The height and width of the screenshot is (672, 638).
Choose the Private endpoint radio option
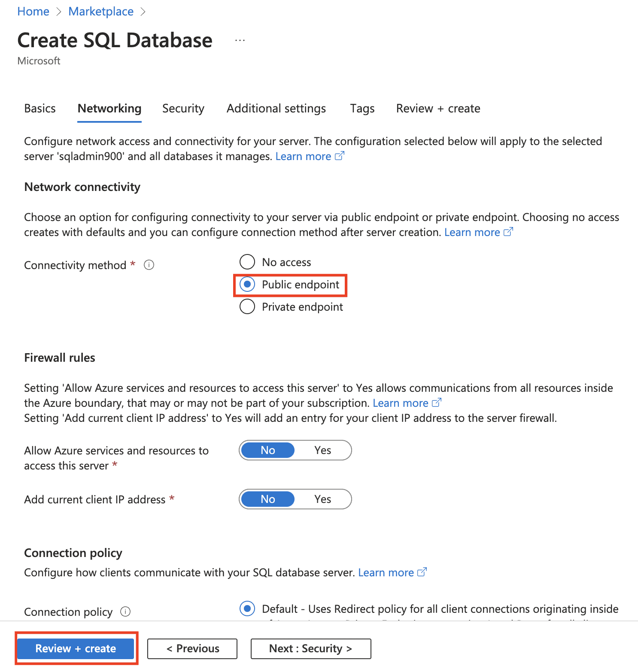[247, 307]
